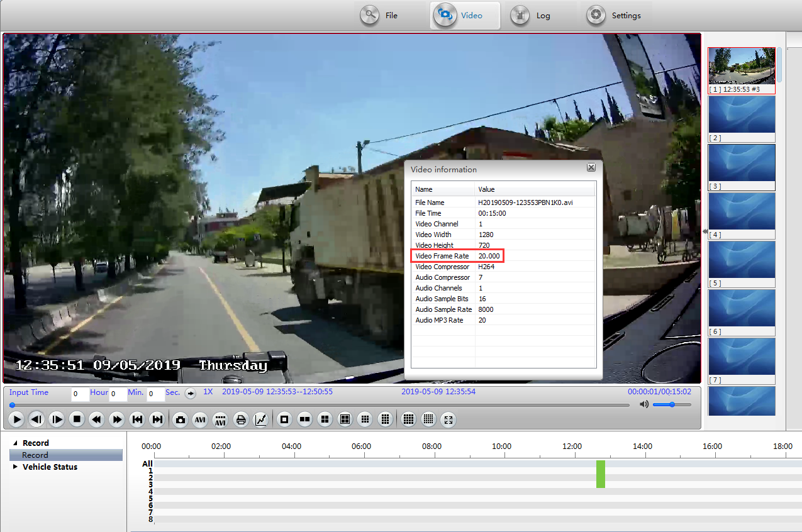Open the line chart graph icon
The image size is (802, 532).
(x=260, y=419)
